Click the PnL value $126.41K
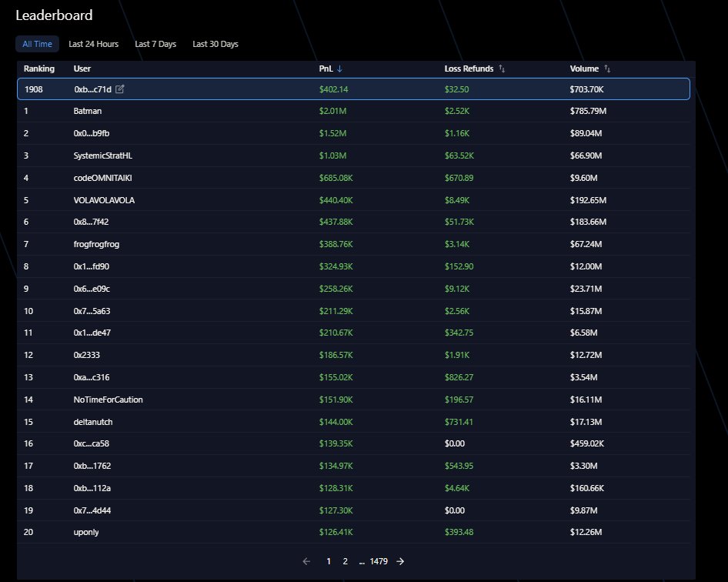Image resolution: width=728 pixels, height=582 pixels. [336, 532]
